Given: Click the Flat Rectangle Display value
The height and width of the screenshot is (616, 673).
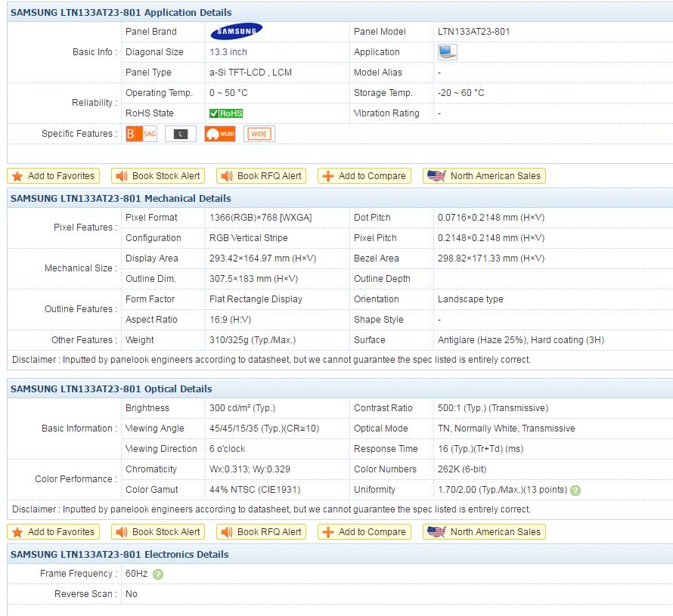Looking at the screenshot, I should (x=256, y=299).
